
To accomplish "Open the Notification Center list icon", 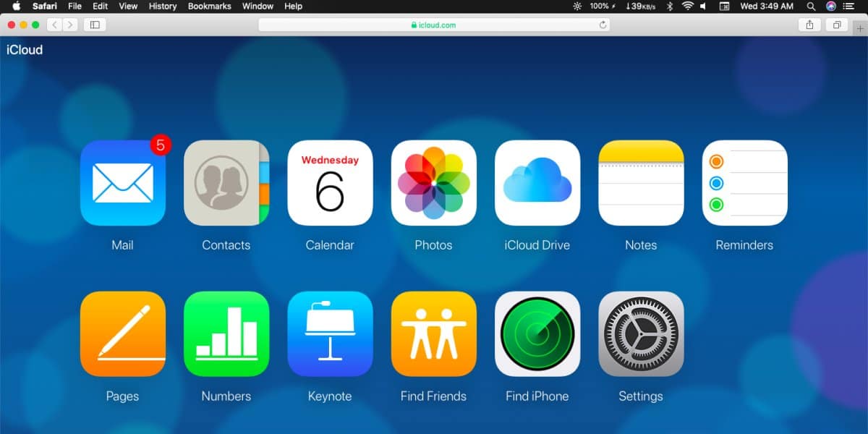I will 849,6.
